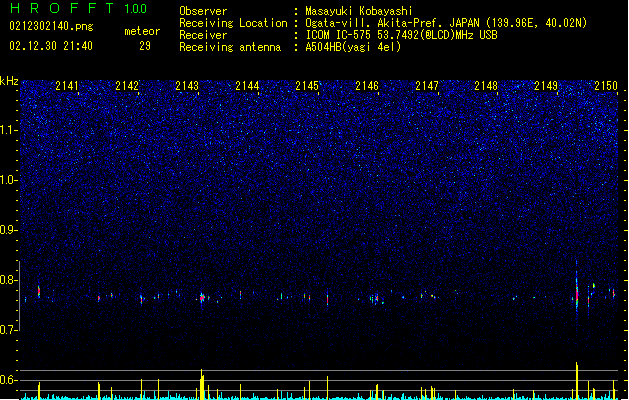This screenshot has height=400, width=629.
Task: Click the 2144 time marker
Action: click(x=247, y=86)
